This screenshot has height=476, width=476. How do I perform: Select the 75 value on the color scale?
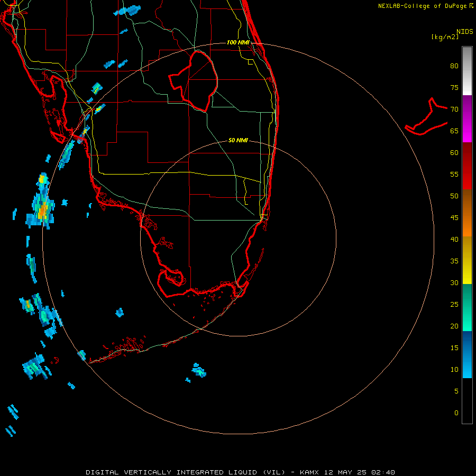click(x=454, y=88)
